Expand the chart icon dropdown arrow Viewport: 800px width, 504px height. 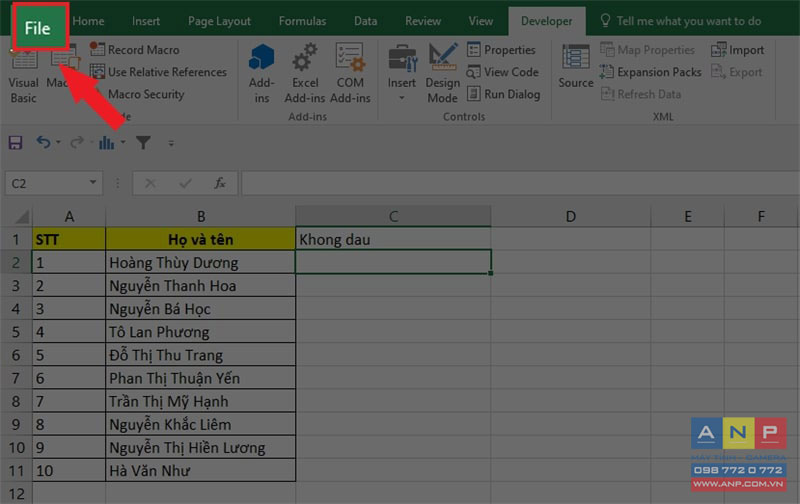123,142
